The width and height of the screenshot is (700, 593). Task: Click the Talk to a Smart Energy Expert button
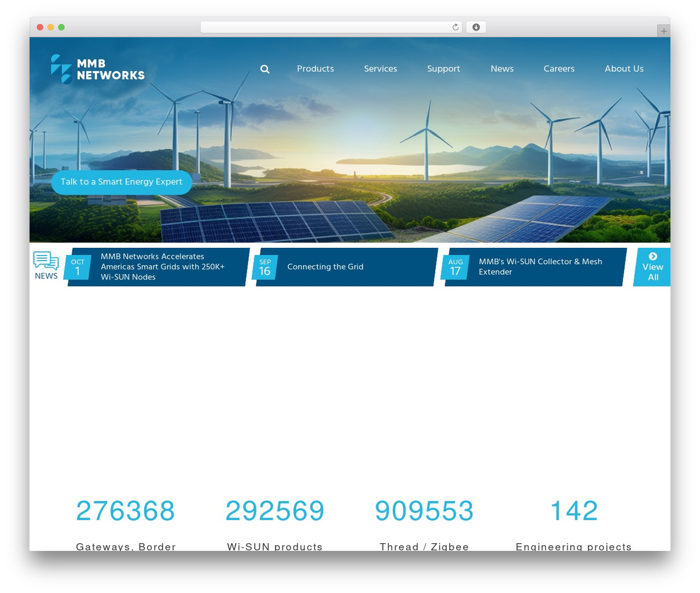pyautogui.click(x=121, y=182)
